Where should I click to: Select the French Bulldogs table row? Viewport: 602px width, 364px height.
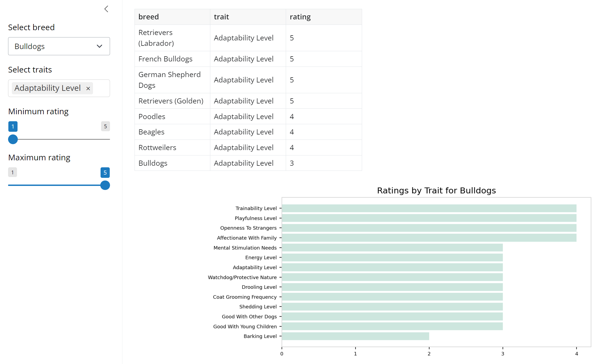(x=166, y=59)
